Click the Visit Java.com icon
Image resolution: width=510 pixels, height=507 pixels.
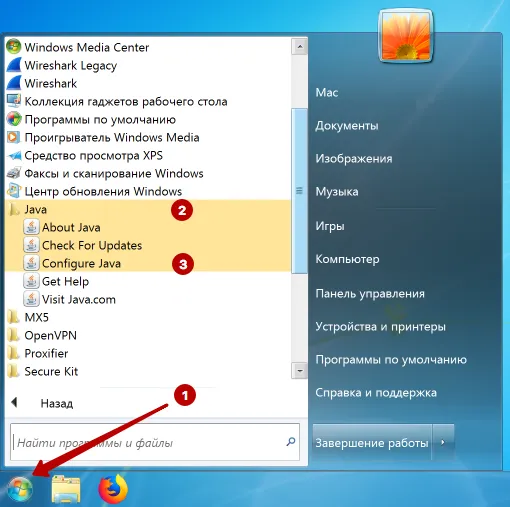(x=31, y=299)
